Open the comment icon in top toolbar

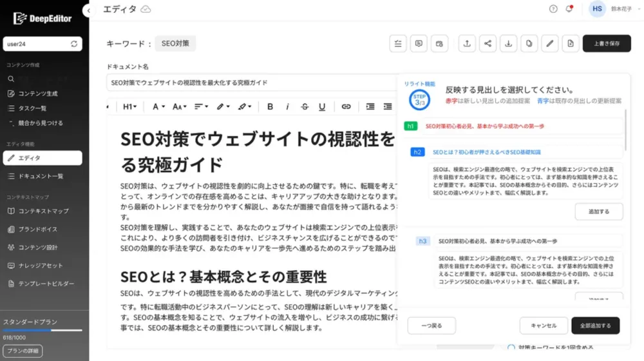419,44
